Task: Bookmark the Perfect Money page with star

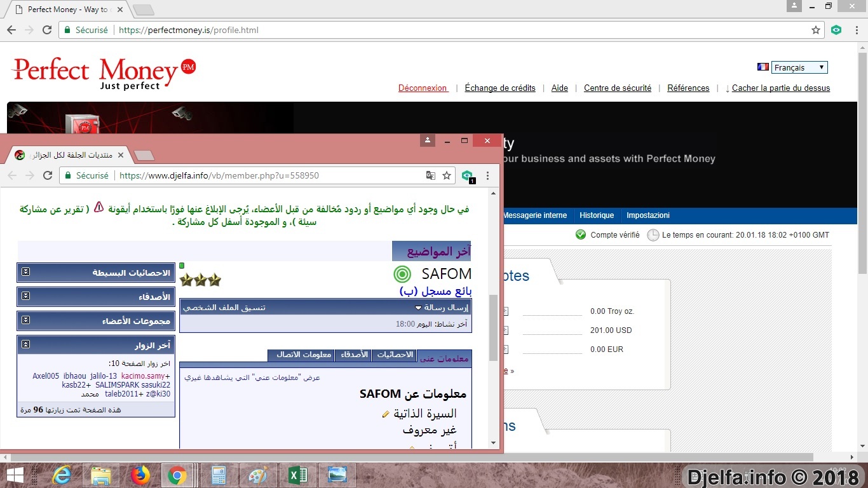Action: pyautogui.click(x=816, y=30)
